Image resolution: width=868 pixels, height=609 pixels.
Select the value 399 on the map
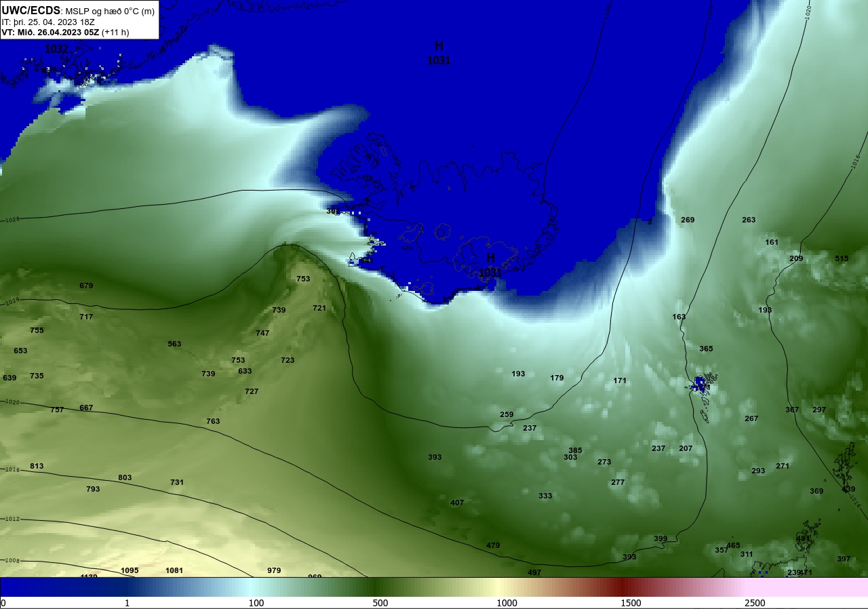pyautogui.click(x=660, y=538)
